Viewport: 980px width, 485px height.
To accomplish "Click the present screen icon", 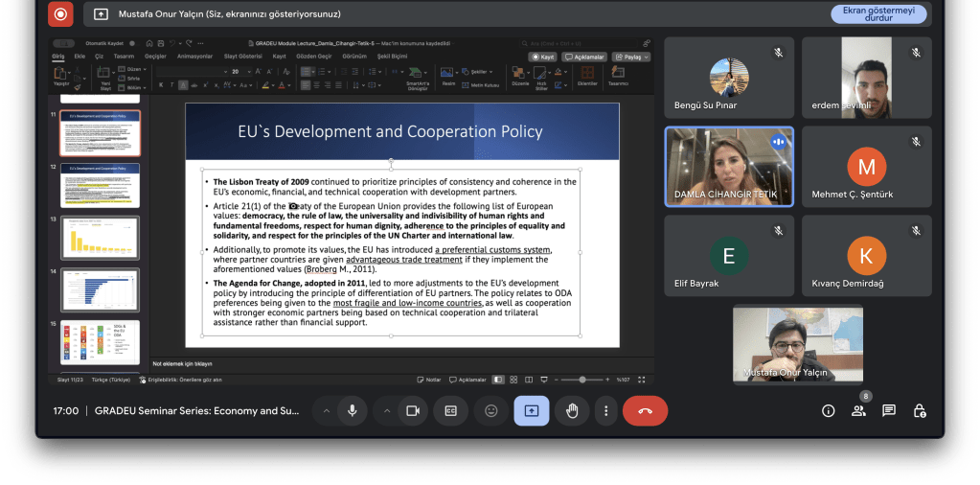I will 532,410.
